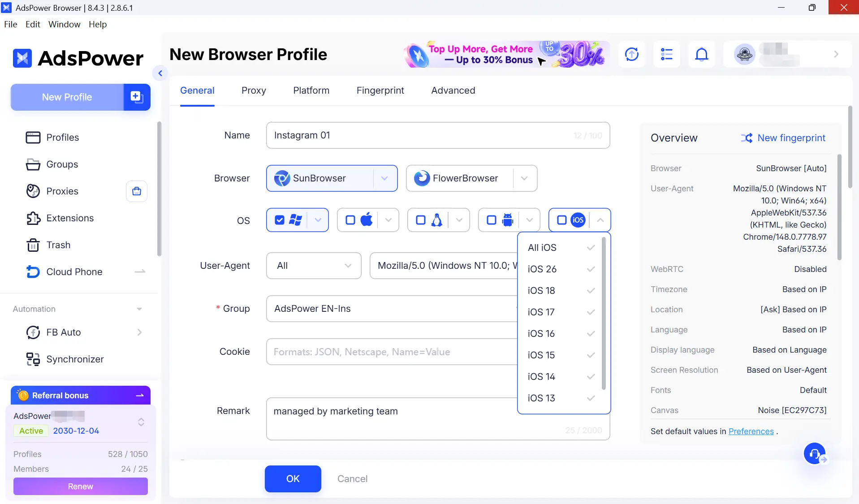Click the proxy shop bag icon

click(137, 191)
